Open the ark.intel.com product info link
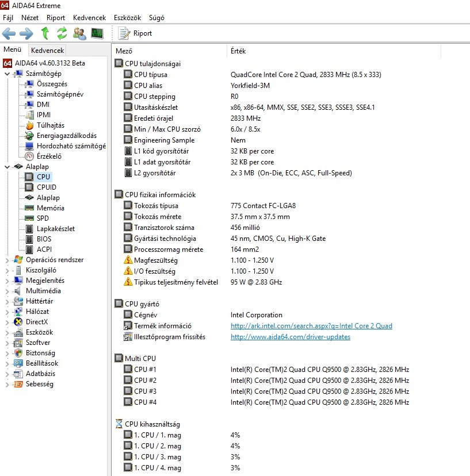This screenshot has width=470, height=476. click(311, 326)
